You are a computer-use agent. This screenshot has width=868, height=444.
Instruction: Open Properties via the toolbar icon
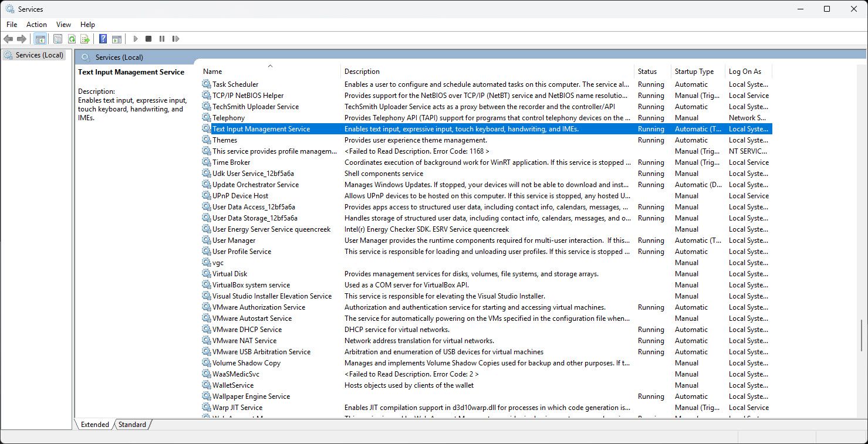point(58,39)
